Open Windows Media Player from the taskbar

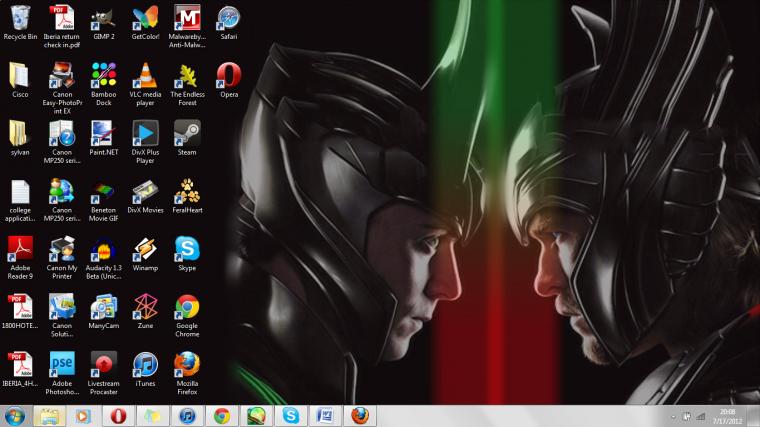pyautogui.click(x=83, y=416)
